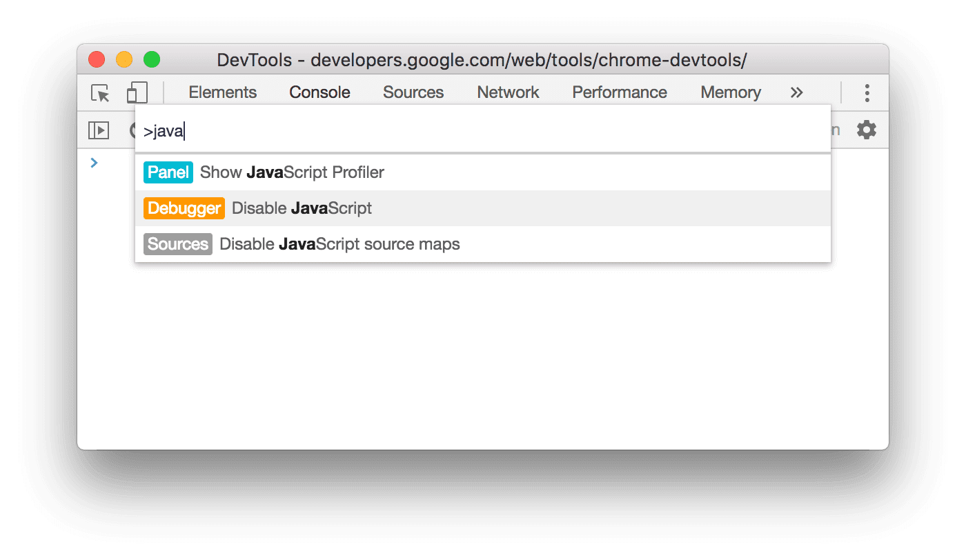Switch to the Elements panel
The image size is (966, 560).
click(x=222, y=92)
